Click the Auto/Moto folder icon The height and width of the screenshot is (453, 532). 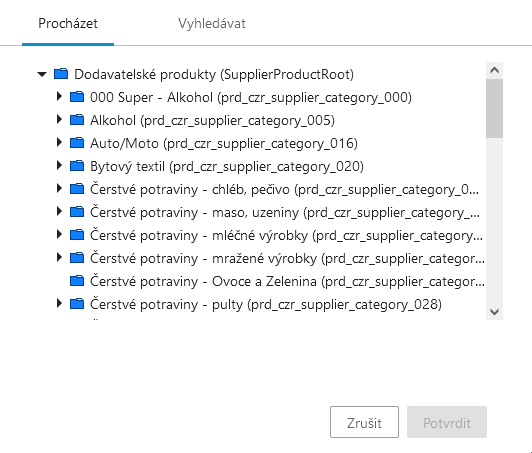(x=77, y=143)
